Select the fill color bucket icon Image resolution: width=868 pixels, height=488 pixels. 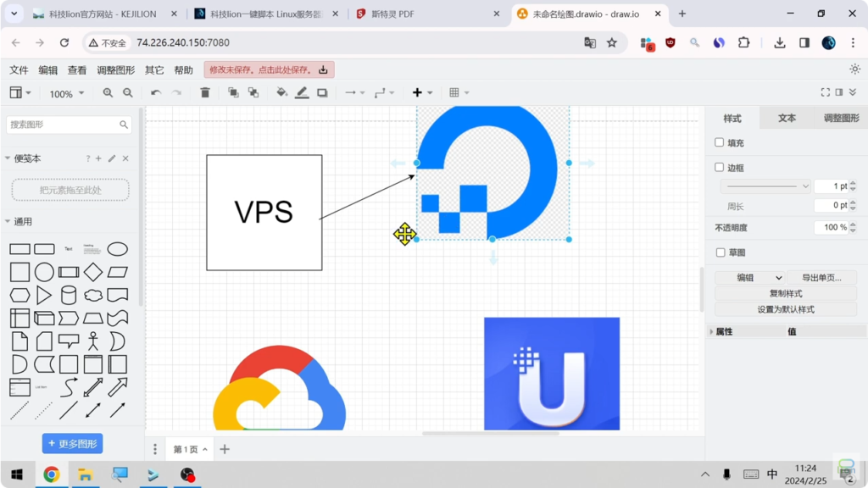click(281, 93)
